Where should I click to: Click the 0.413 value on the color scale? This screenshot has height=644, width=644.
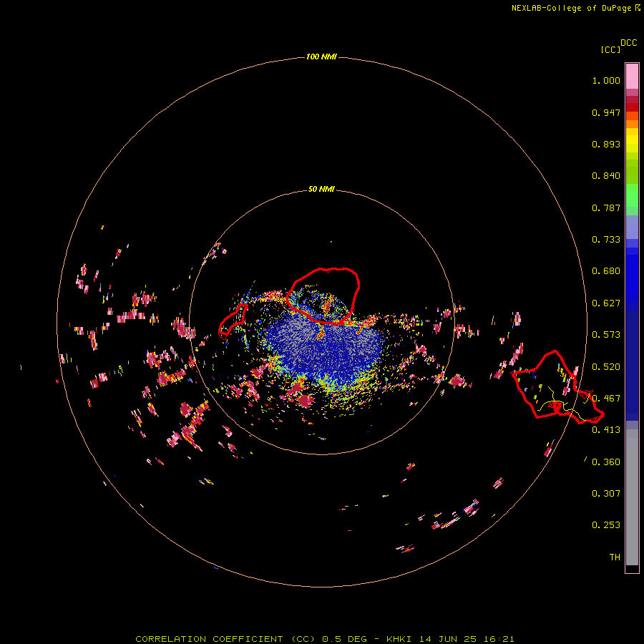606,430
